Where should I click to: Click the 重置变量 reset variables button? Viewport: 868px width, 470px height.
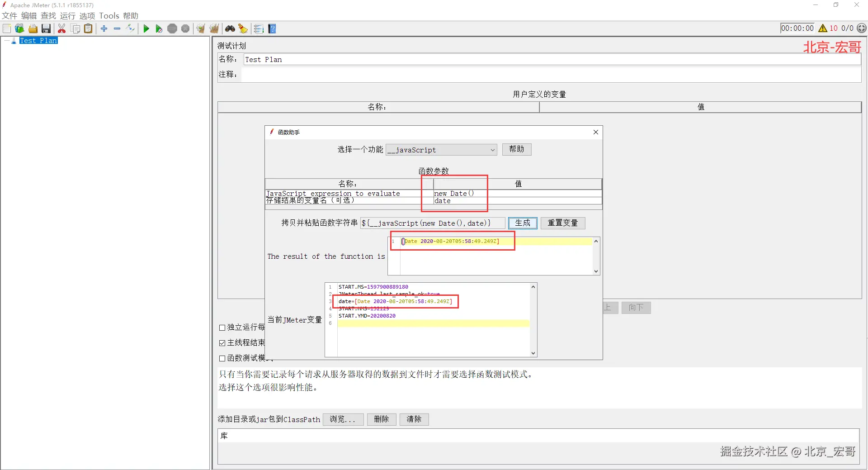click(563, 223)
